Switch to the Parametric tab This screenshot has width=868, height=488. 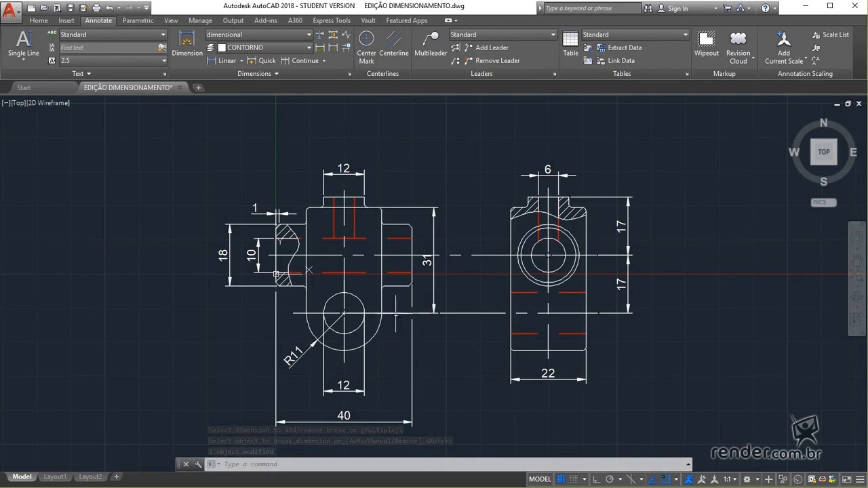click(138, 20)
